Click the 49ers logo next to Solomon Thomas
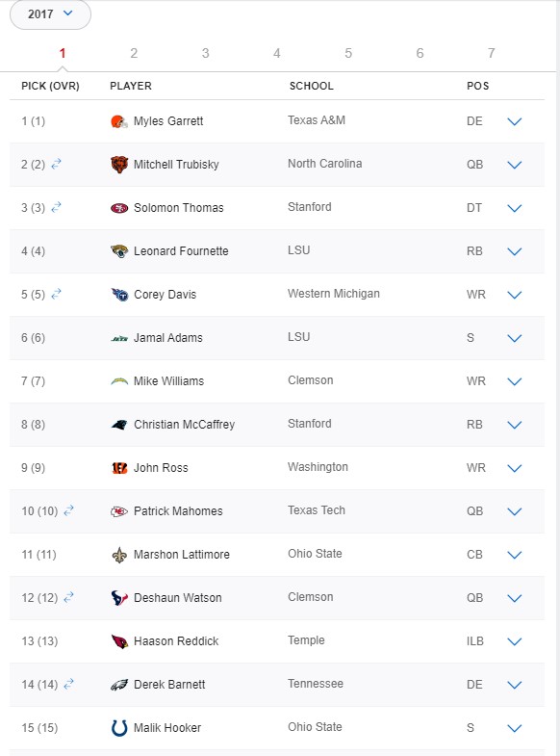The width and height of the screenshot is (560, 756). pos(119,208)
